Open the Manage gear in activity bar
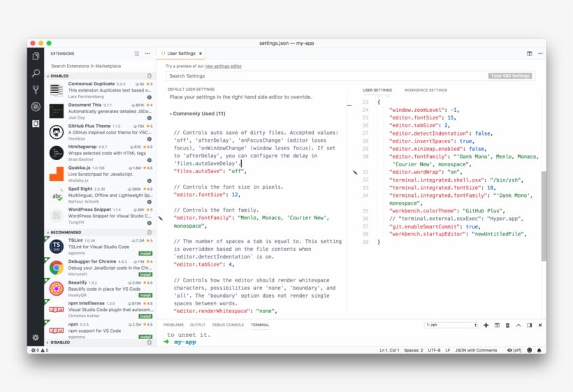Screen dimensions: 573x392 [x=36, y=337]
